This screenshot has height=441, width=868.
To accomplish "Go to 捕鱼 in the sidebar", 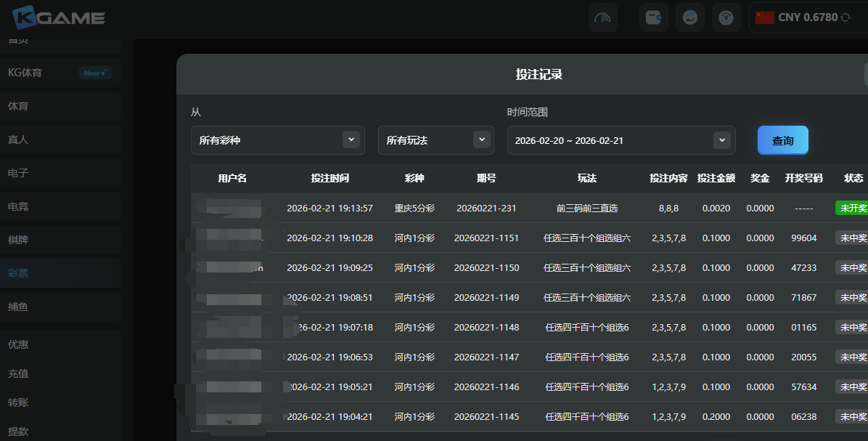I will [18, 307].
